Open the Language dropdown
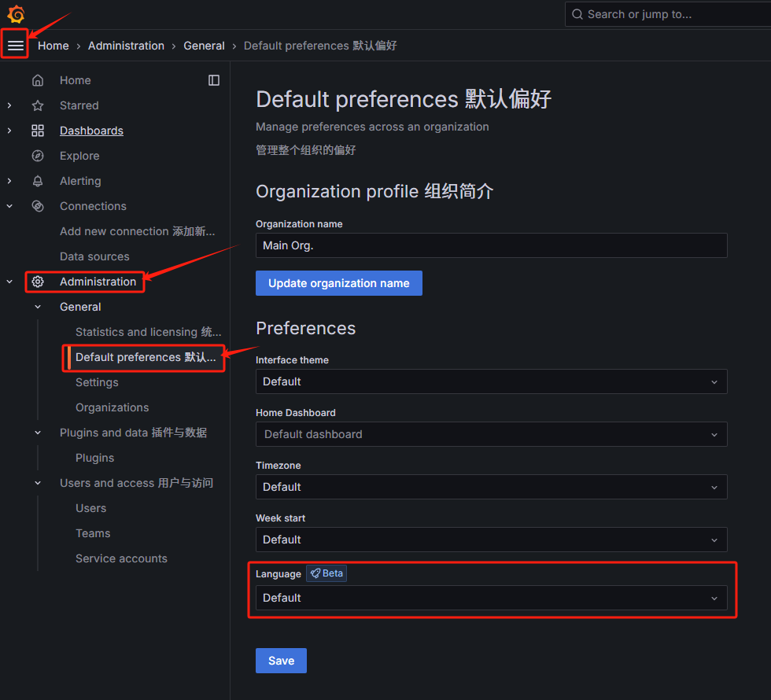Screen dimensions: 771x700 pos(491,598)
